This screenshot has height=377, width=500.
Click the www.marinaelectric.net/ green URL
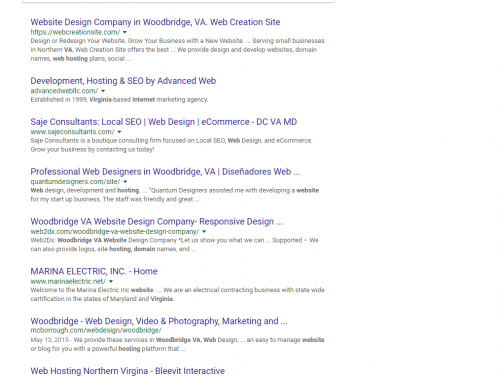(x=68, y=281)
